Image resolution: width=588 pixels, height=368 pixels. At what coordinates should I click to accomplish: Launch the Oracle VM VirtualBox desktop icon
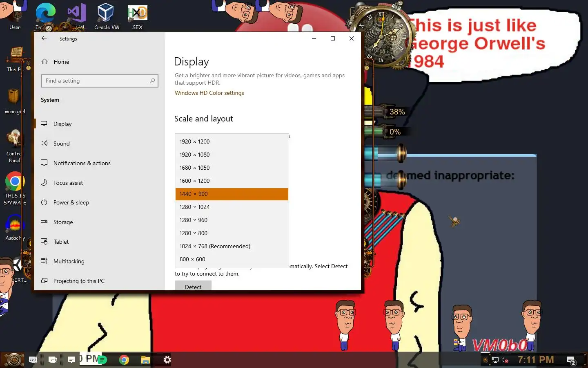[x=106, y=16]
